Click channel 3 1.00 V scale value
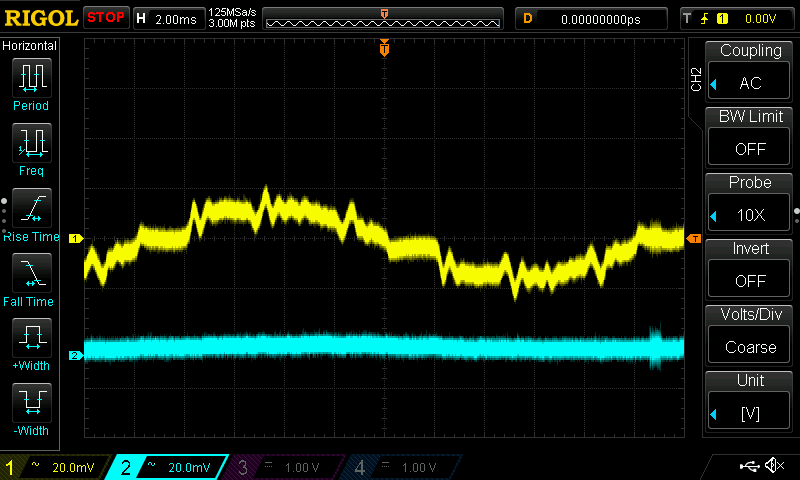This screenshot has width=800, height=480. click(x=302, y=467)
